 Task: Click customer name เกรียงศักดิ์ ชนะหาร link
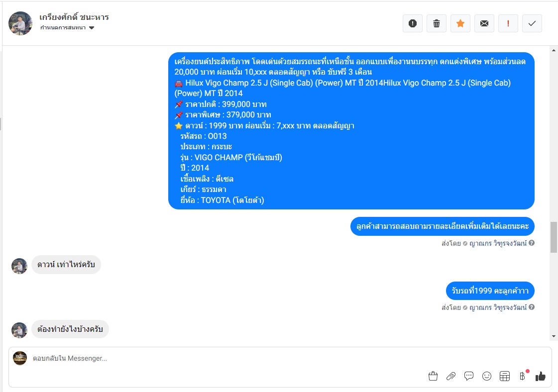74,17
